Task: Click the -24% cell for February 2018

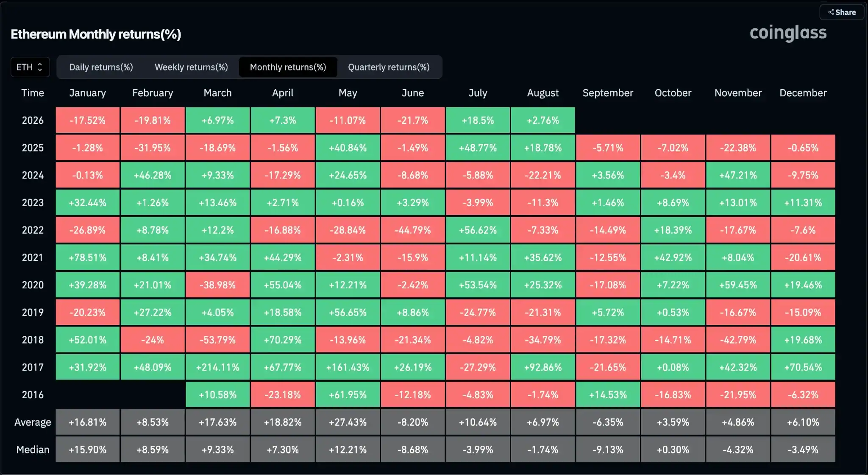Action: (153, 340)
